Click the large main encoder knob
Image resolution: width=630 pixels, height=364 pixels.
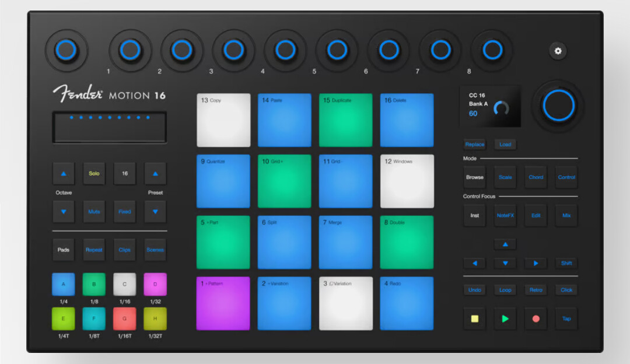558,106
